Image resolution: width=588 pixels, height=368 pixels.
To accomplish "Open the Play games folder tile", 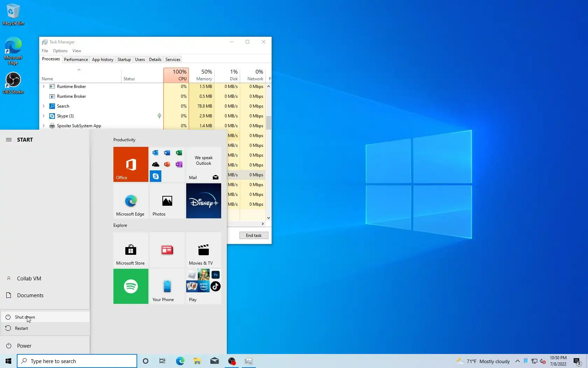I will pos(203,286).
